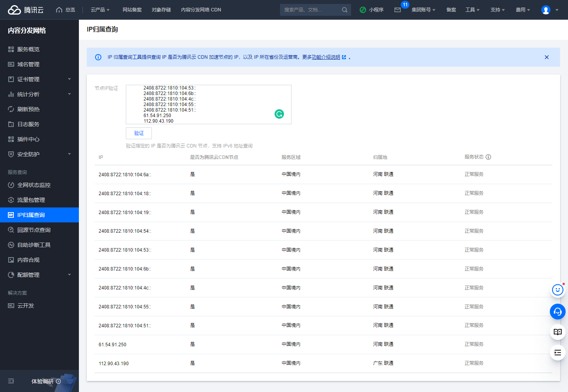
Task: Select IP归属查询 in the sidebar
Action: [x=39, y=215]
